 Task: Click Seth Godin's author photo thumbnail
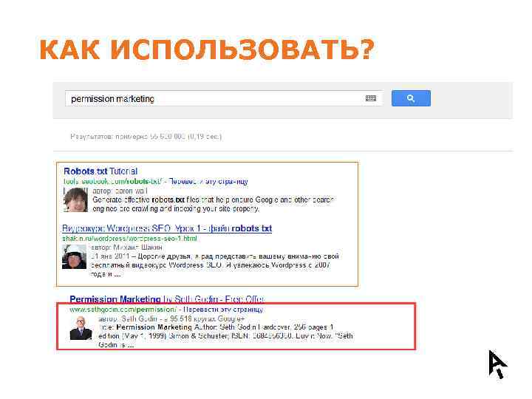[x=81, y=328]
